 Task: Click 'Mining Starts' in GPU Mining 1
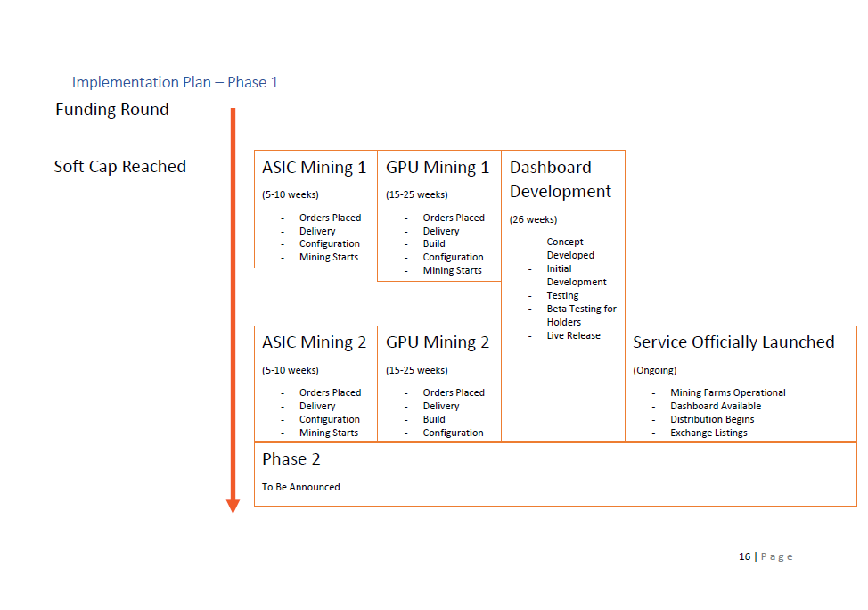tap(452, 270)
